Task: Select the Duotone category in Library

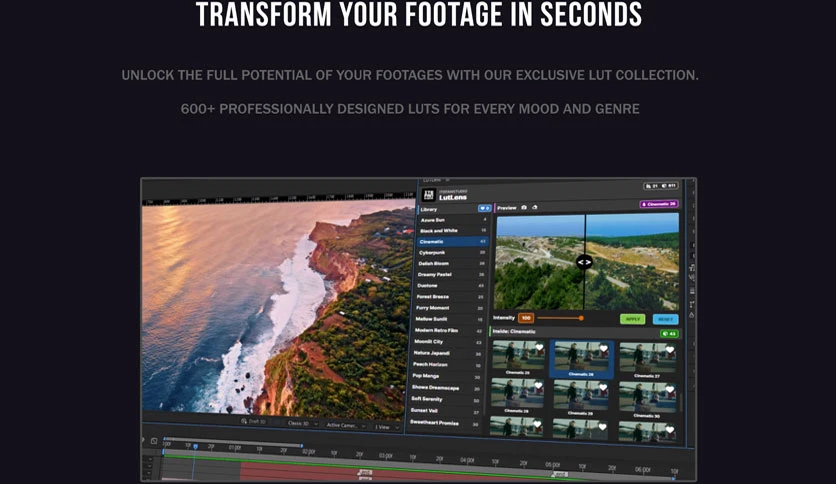Action: tap(451, 286)
